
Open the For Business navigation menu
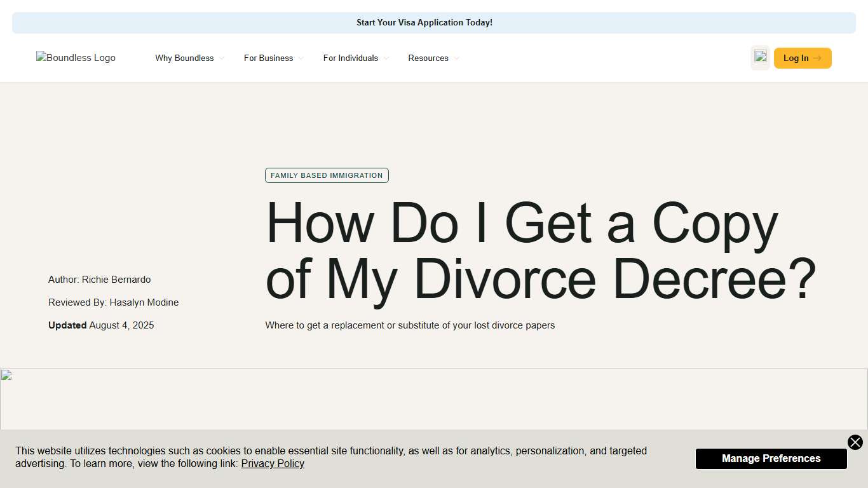[268, 58]
